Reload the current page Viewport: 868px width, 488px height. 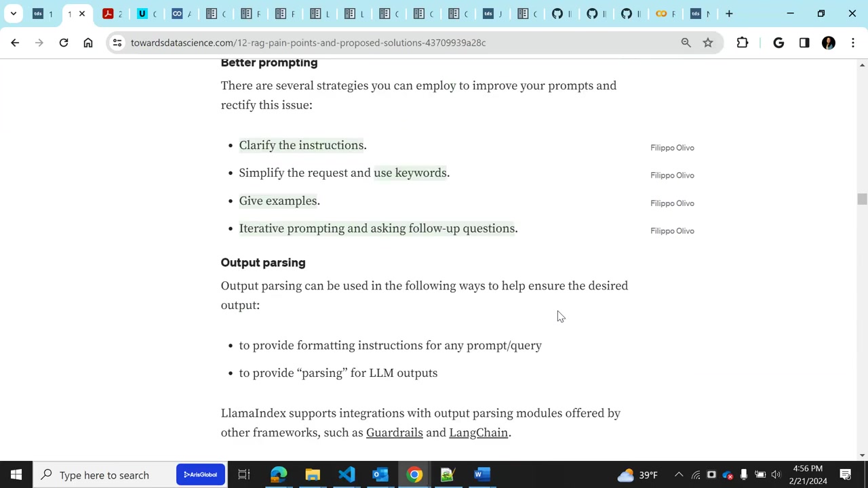(x=64, y=43)
